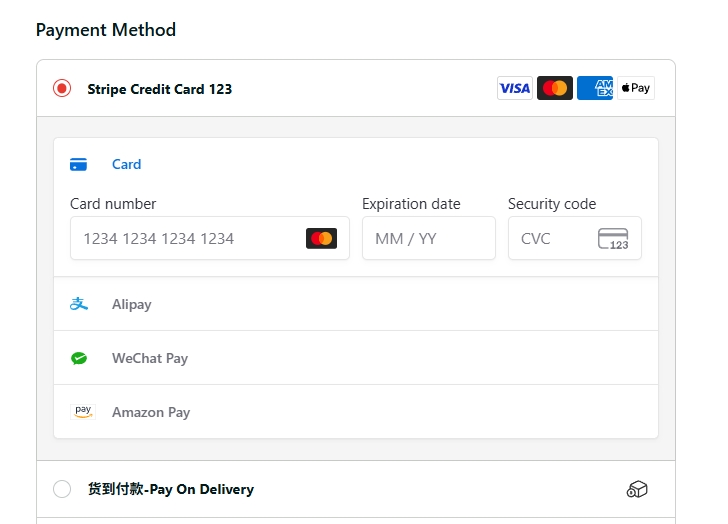The width and height of the screenshot is (728, 524).
Task: Click the American Express logo
Action: [595, 88]
